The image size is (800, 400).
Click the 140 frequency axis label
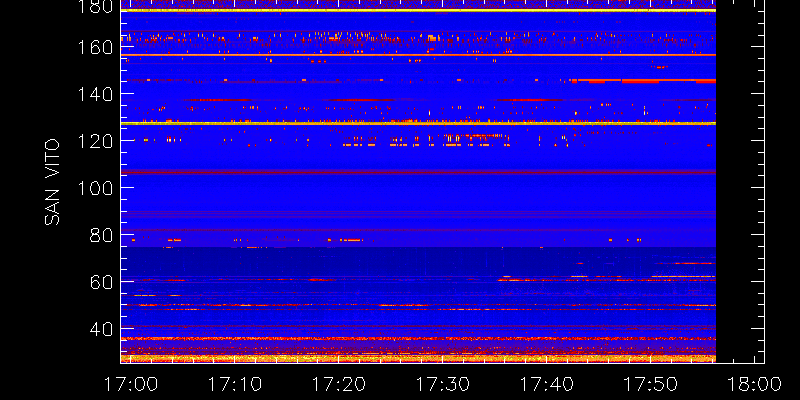pos(95,94)
